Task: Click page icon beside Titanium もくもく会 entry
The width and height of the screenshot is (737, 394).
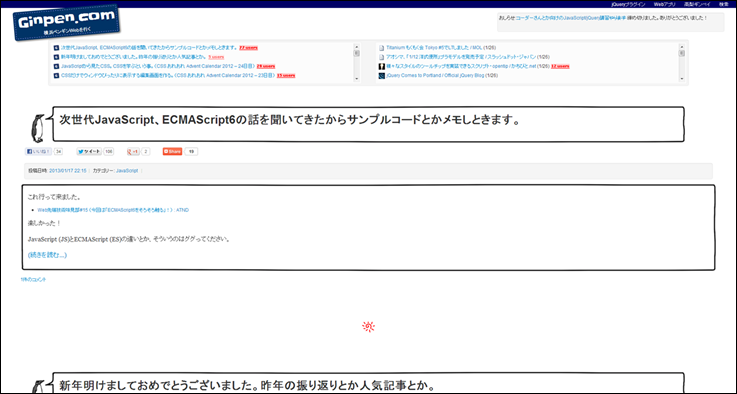Action: coord(382,47)
